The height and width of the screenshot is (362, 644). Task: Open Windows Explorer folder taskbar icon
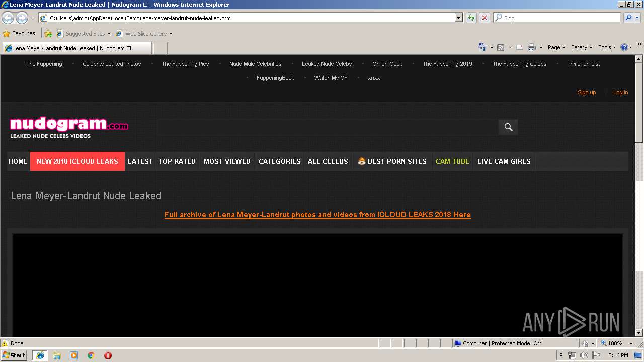point(57,355)
